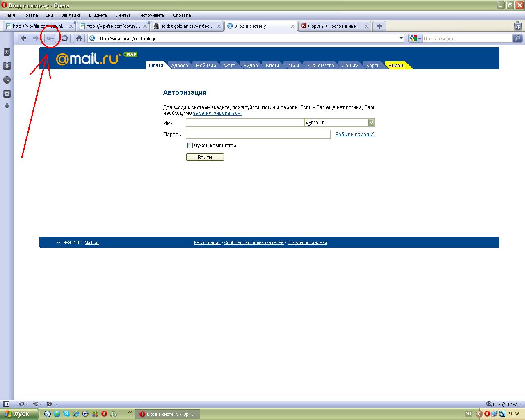The image size is (525, 420).
Task: Click the Пароль password input field
Action: point(258,134)
